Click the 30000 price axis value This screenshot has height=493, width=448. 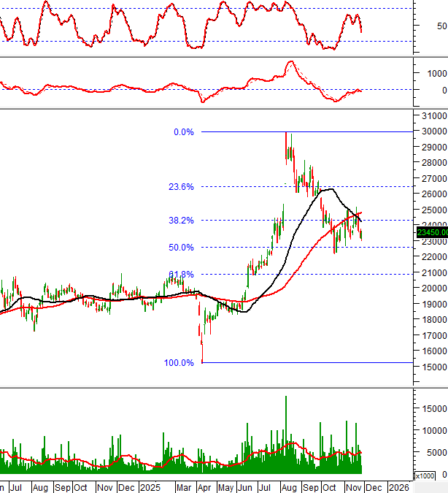coord(435,132)
